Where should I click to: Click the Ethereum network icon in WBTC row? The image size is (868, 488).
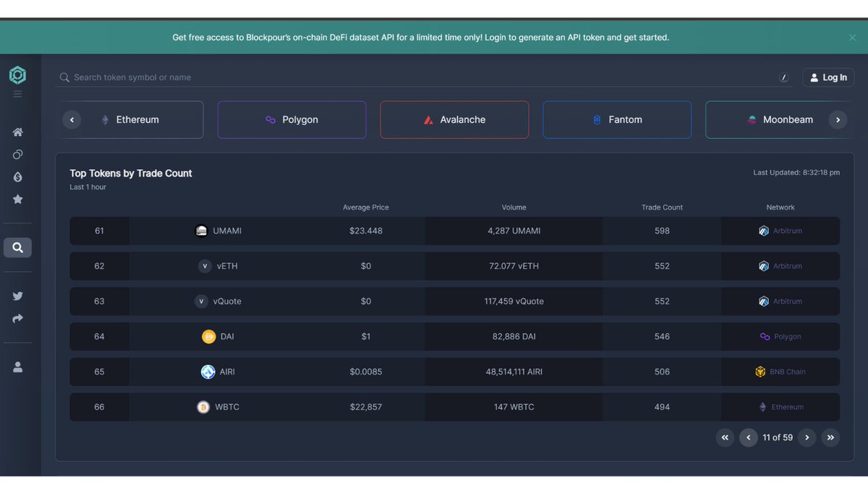pos(762,407)
